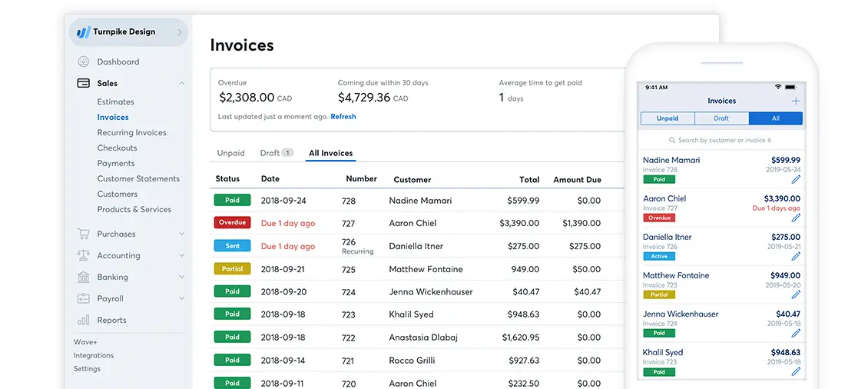Open Recurring Invoices in sidebar
The height and width of the screenshot is (389, 868).
pos(131,132)
